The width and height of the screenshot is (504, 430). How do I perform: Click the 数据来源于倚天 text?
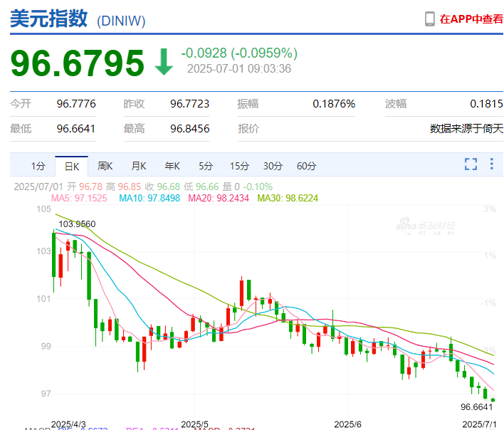[466, 129]
